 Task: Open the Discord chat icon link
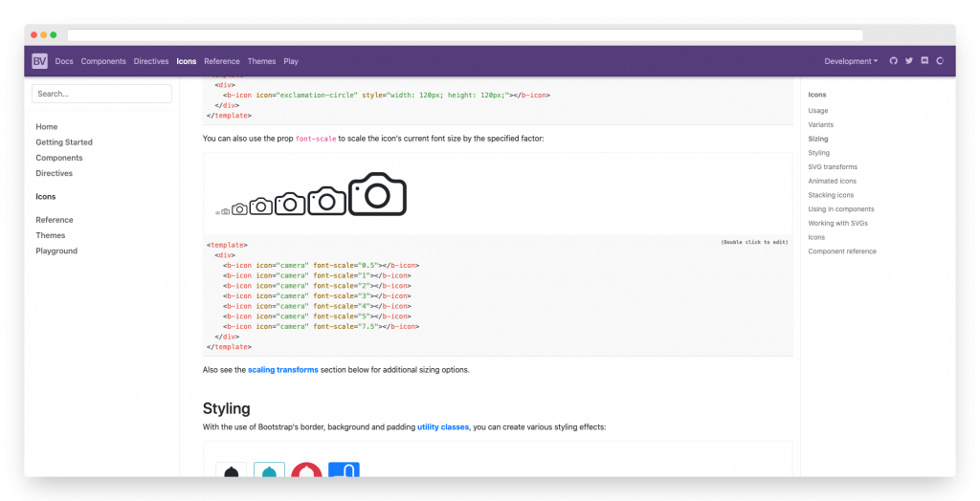coord(924,60)
